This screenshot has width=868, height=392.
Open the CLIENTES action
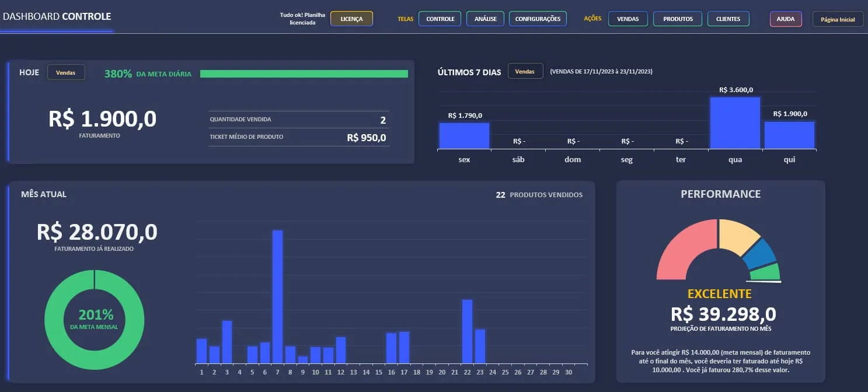pyautogui.click(x=728, y=19)
